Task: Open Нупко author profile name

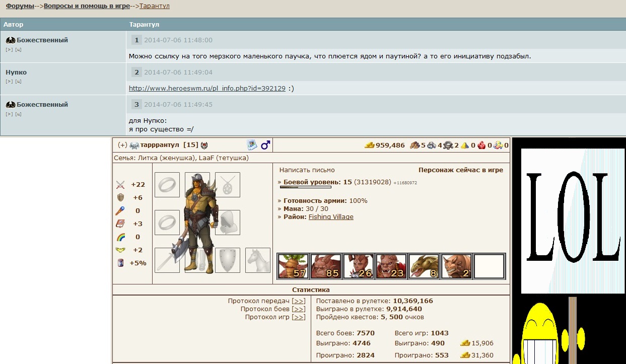Action: pyautogui.click(x=16, y=72)
